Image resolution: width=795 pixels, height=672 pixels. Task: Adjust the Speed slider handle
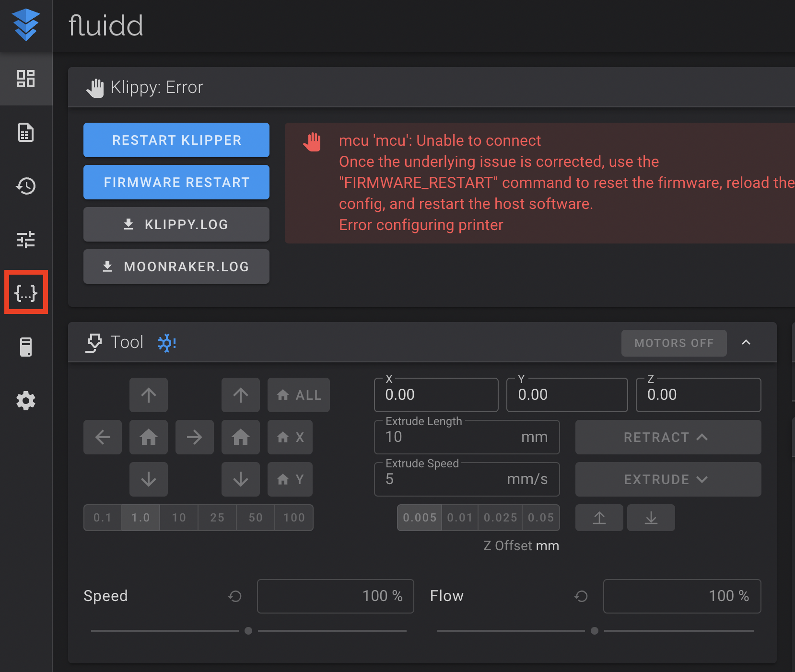[x=248, y=631]
